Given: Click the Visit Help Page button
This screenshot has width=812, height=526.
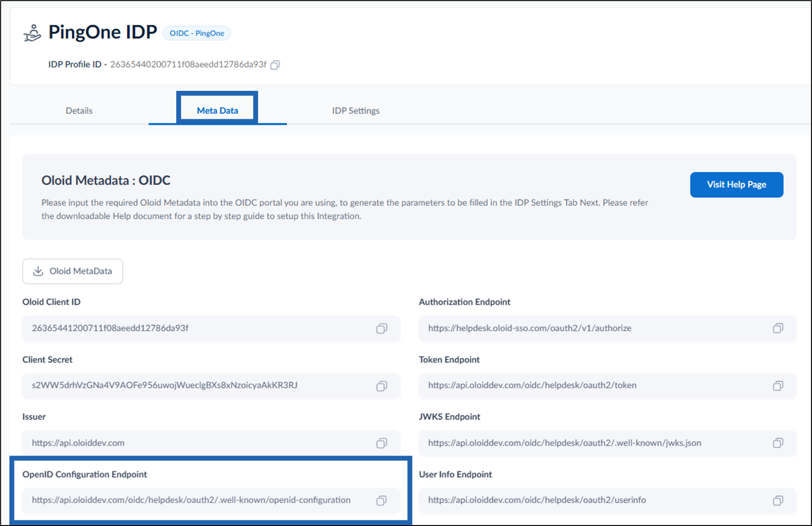Looking at the screenshot, I should [x=736, y=184].
